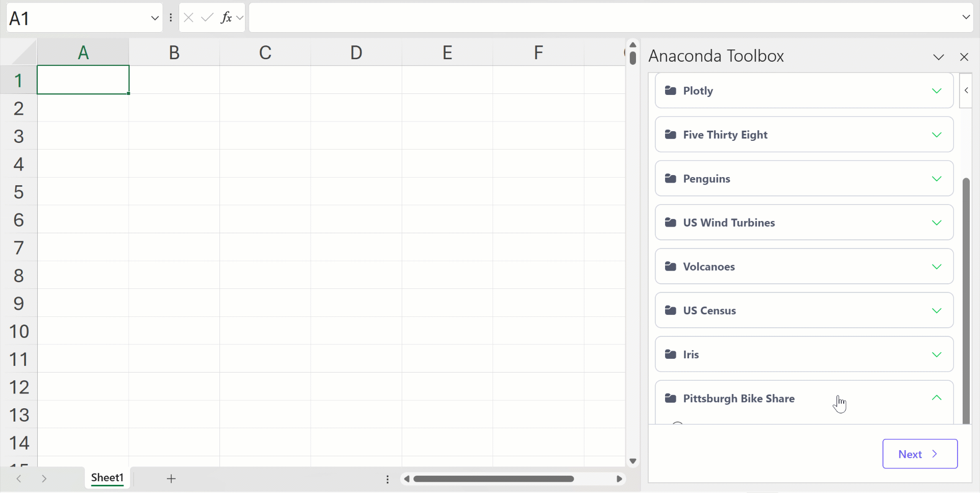Click the next sheet navigation arrow
Viewport: 980px width, 493px height.
tap(44, 479)
